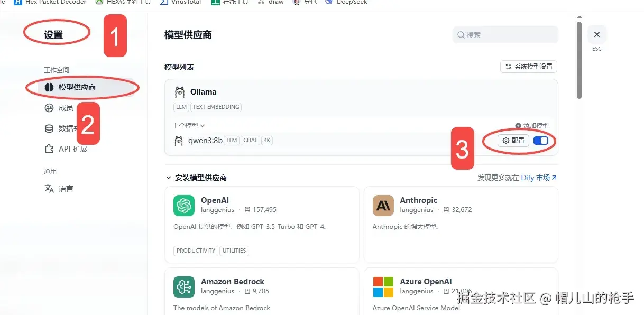Open 系统模型设置 button
This screenshot has height=315, width=644.
(x=529, y=67)
